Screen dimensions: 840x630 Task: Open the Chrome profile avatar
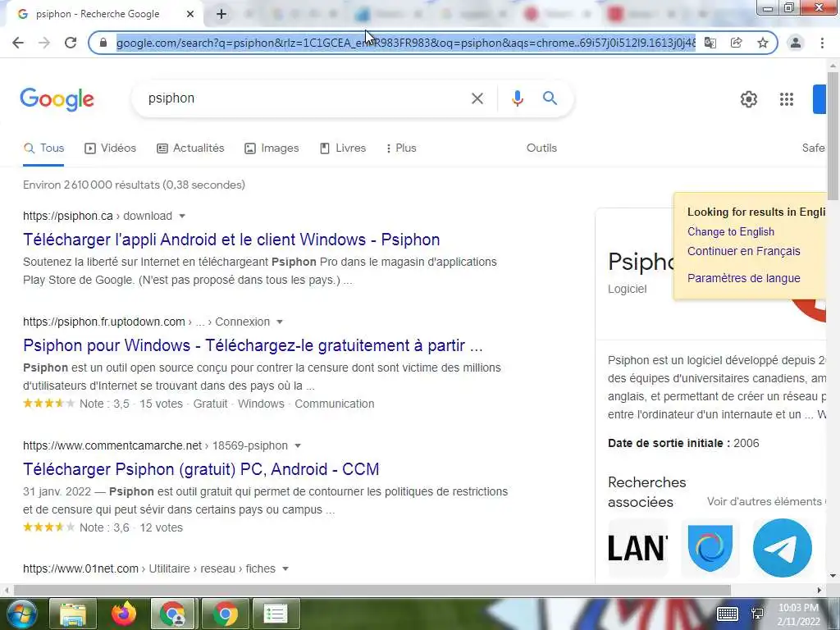[796, 43]
